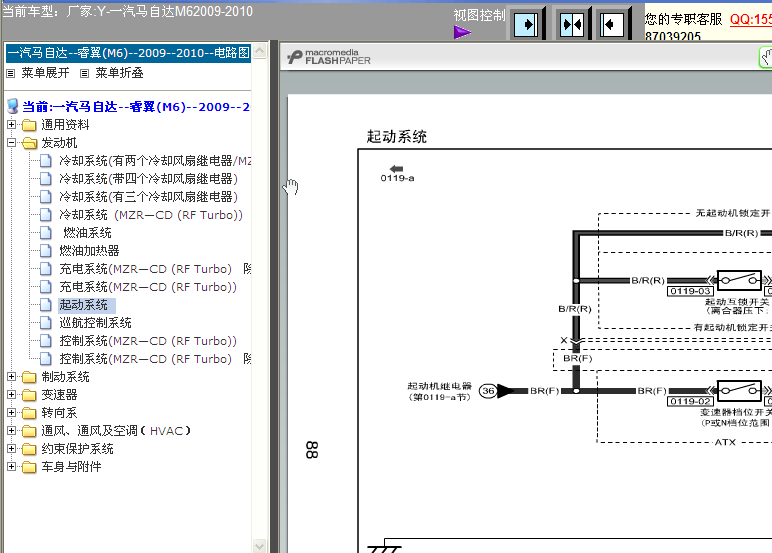Click the 车身与附件 folder icon
Image resolution: width=772 pixels, height=553 pixels.
tap(30, 467)
